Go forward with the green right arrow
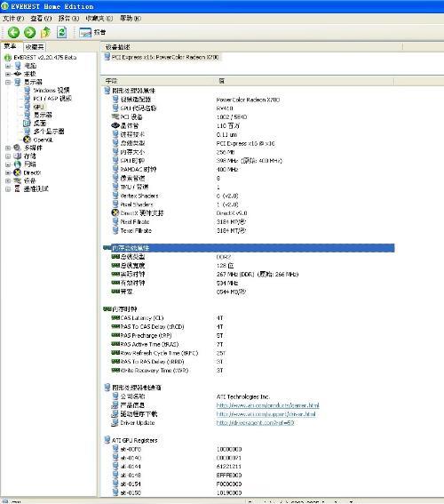Viewport: 444px width, 504px height. pyautogui.click(x=30, y=32)
